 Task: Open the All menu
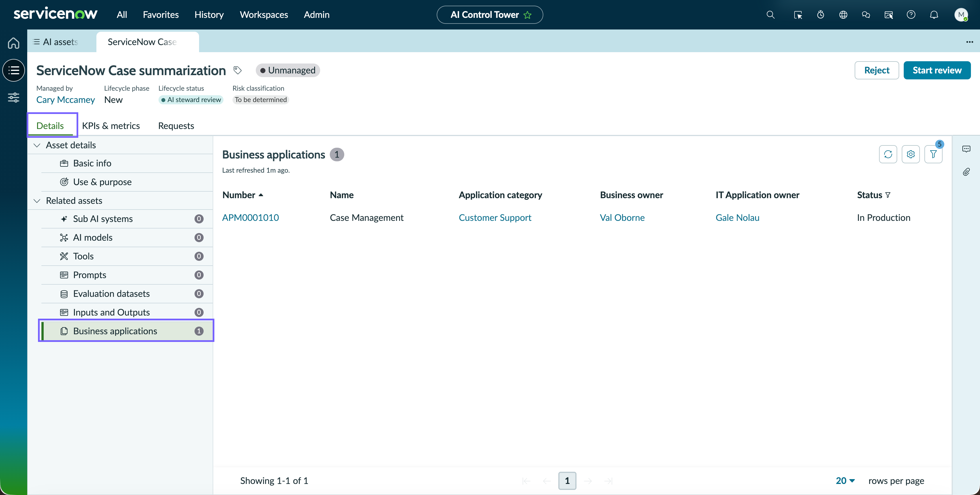pyautogui.click(x=122, y=15)
